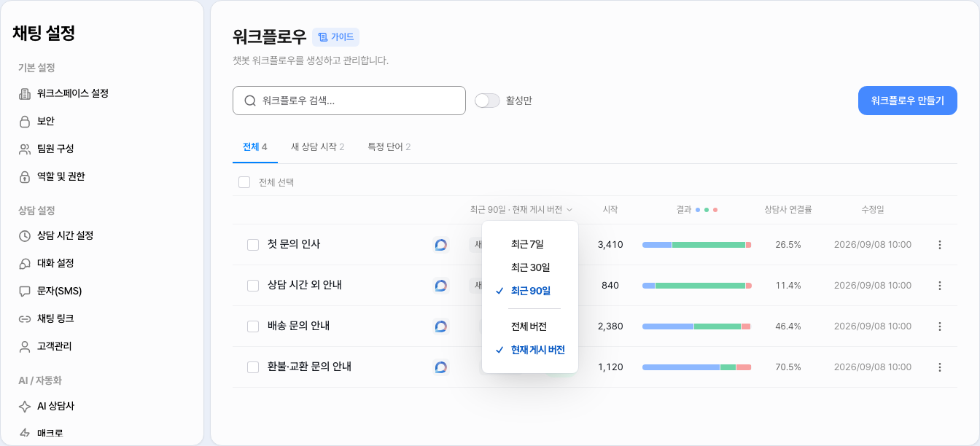Click the result bar for 배송 문의 안내
The height and width of the screenshot is (446, 980).
pos(696,326)
